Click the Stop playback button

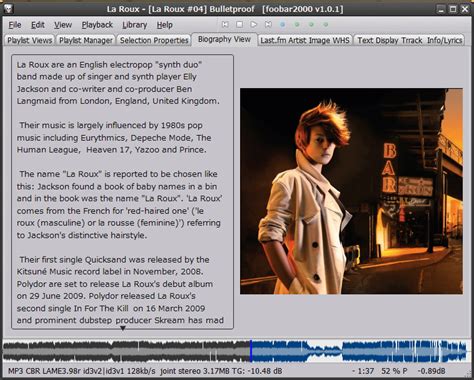[239, 24]
